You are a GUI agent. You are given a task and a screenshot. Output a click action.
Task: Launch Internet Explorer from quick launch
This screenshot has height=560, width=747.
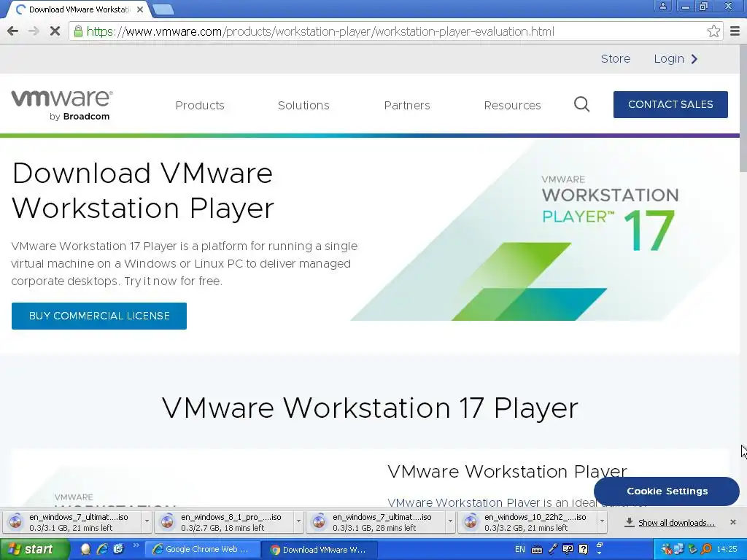102,549
